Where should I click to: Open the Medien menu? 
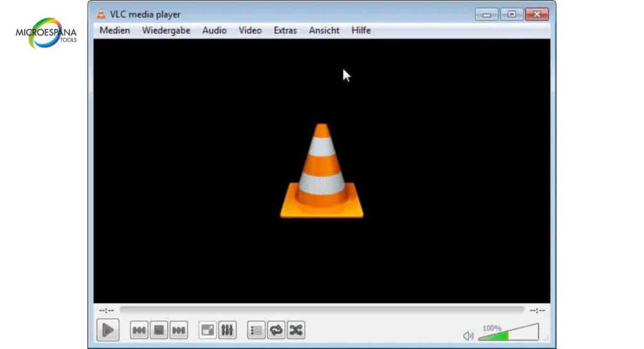pyautogui.click(x=114, y=30)
